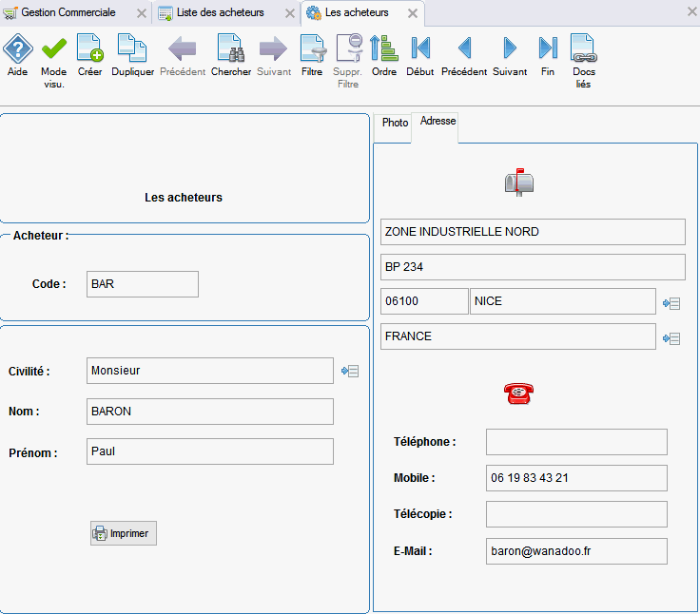
Task: Click the mailbox address icon
Action: [x=519, y=182]
